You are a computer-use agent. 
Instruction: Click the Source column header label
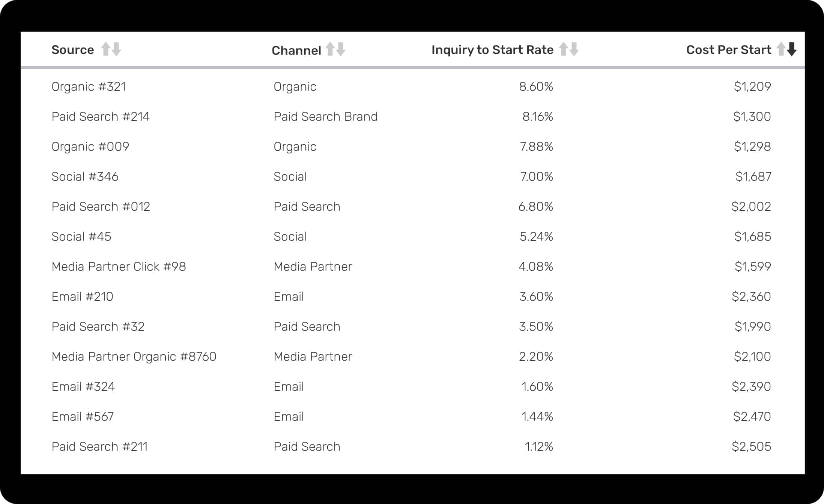pos(73,50)
